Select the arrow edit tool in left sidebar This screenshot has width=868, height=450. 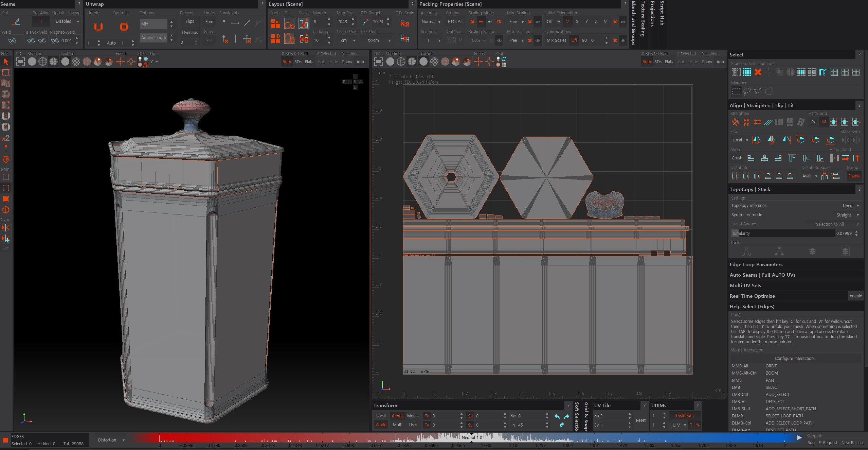(x=6, y=62)
